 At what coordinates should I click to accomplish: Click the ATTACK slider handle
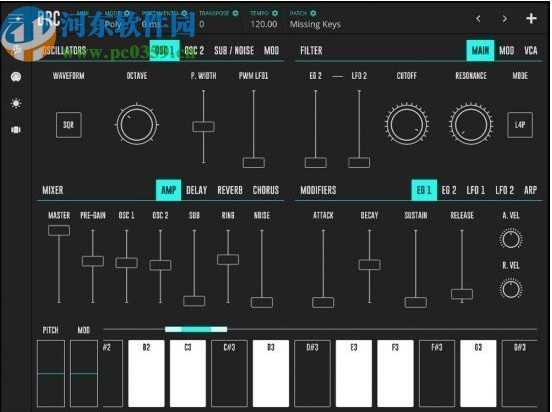point(323,302)
